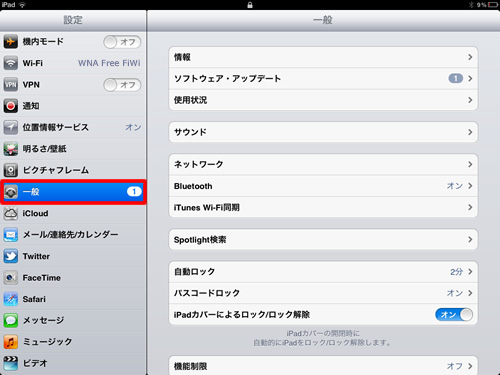This screenshot has height=375, width=500.
Task: Tap オン value on 位置情報サービス row
Action: 133,127
